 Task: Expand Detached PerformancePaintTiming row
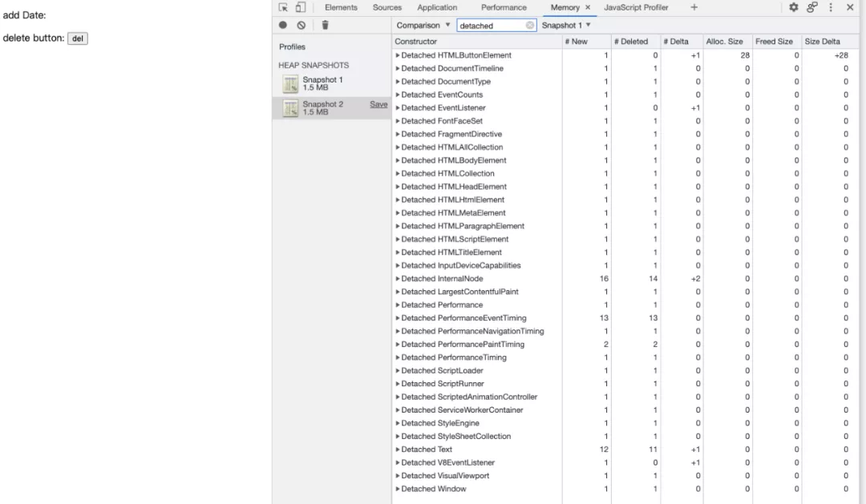pos(397,345)
